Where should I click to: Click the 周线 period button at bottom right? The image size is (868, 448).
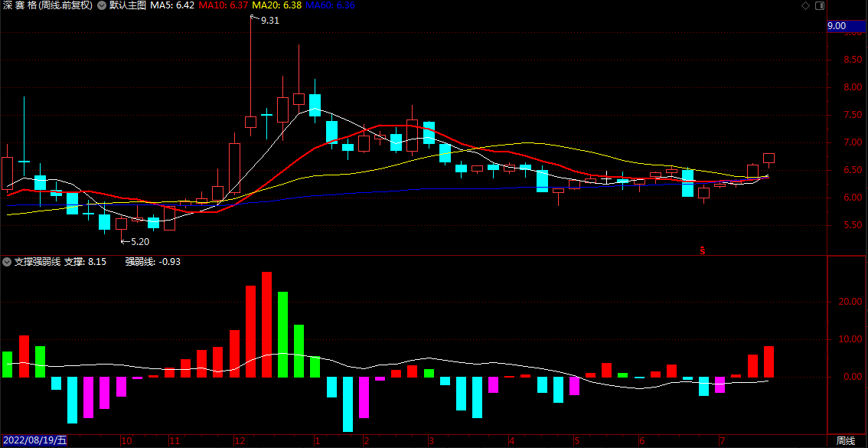point(845,441)
